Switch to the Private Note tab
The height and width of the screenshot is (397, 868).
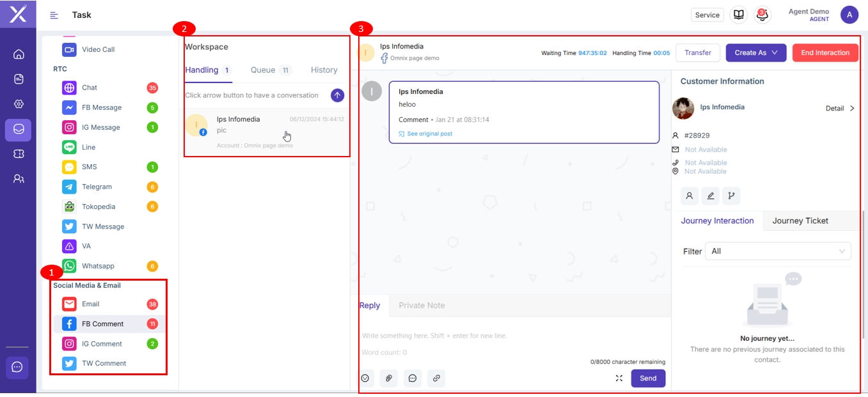pyautogui.click(x=422, y=306)
